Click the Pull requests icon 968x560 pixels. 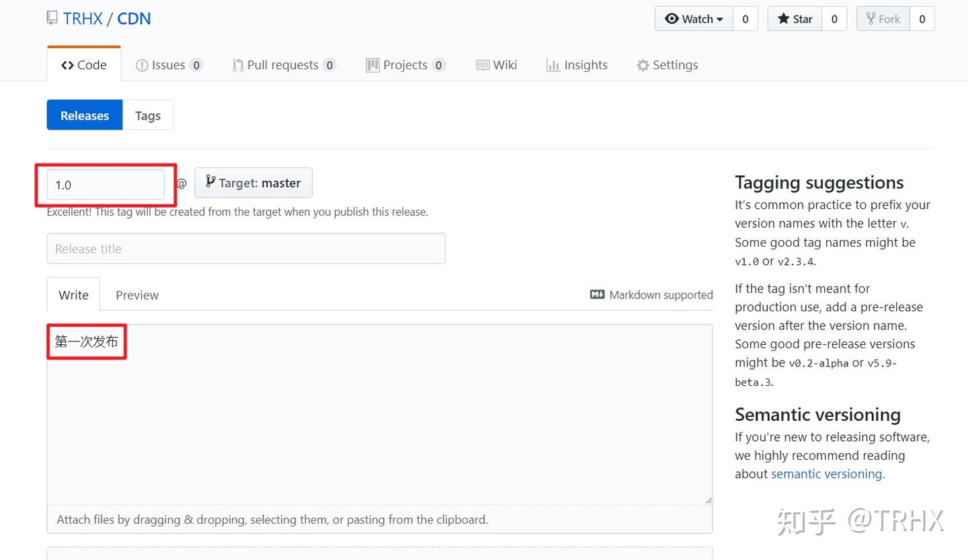(x=237, y=65)
